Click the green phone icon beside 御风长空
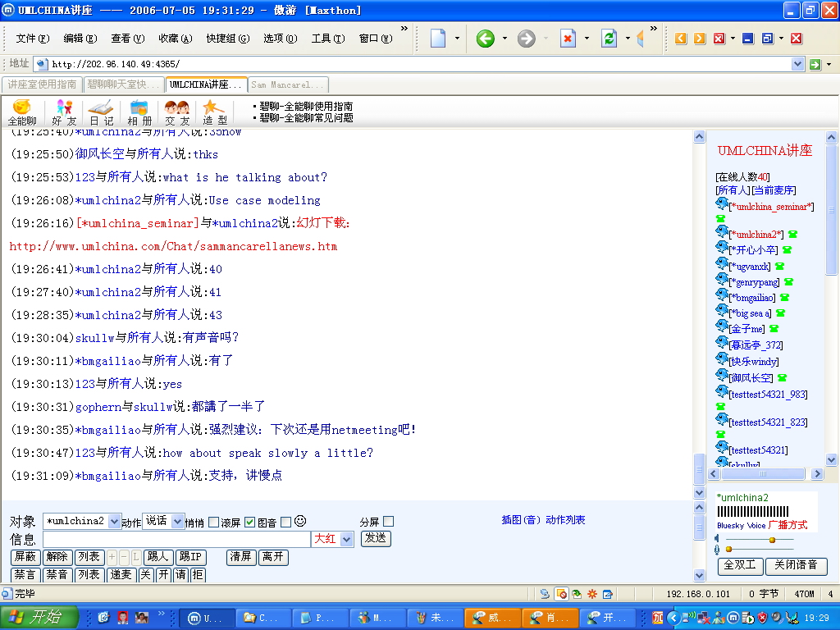The image size is (840, 630). click(x=782, y=378)
